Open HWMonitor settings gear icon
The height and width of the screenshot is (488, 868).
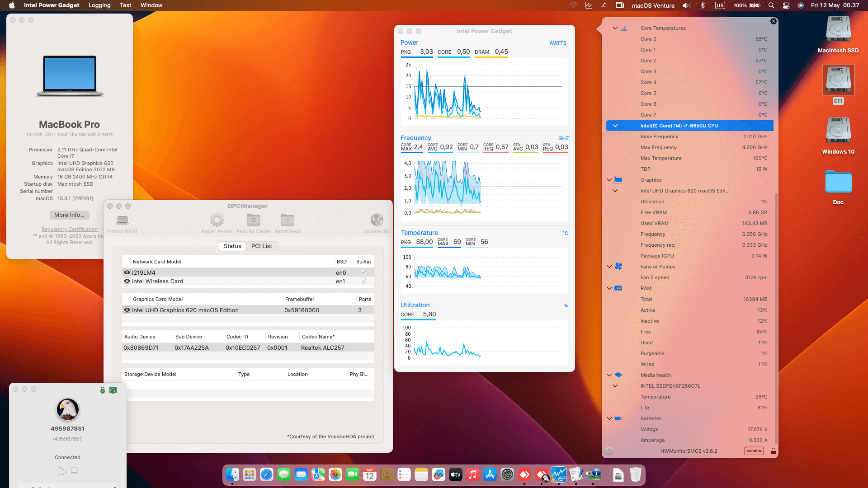(609, 451)
